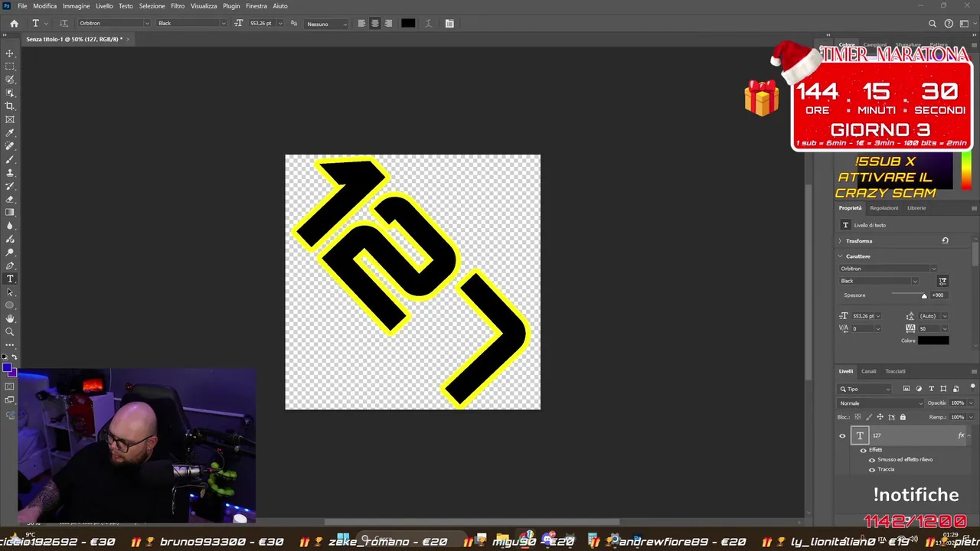Open blend mode Normale dropdown
Viewport: 980px width, 551px height.
pos(881,403)
